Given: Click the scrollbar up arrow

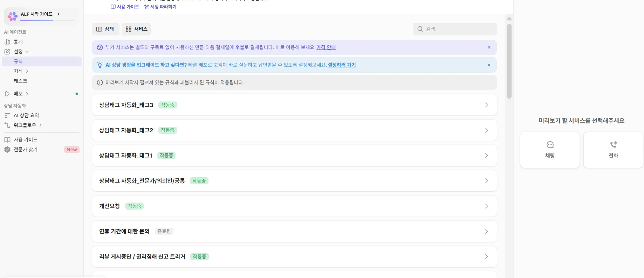Looking at the screenshot, I should pos(509,19).
